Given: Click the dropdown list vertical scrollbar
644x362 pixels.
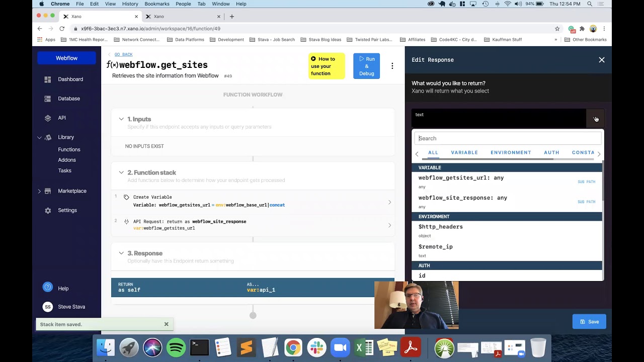Looking at the screenshot, I should [x=603, y=181].
